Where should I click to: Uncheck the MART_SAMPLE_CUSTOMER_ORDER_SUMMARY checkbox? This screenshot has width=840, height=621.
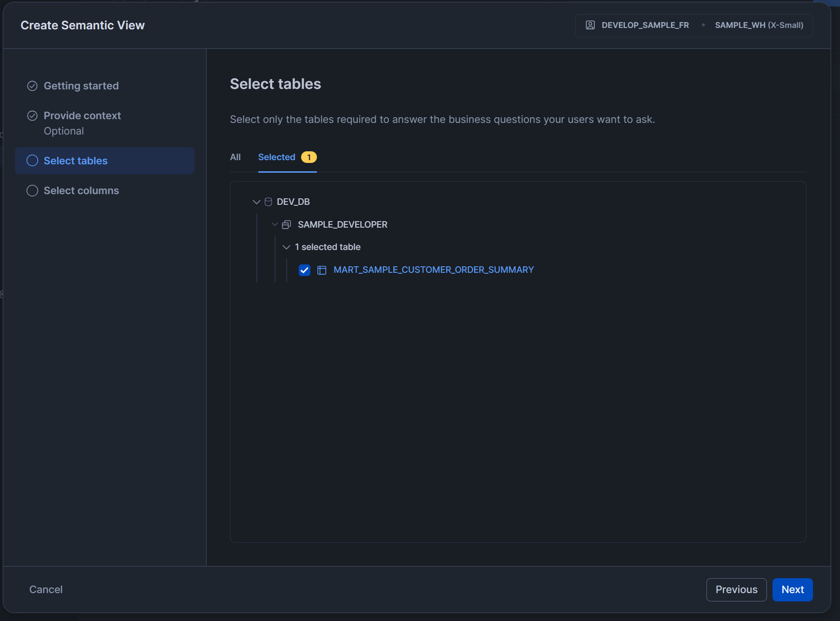coord(304,270)
